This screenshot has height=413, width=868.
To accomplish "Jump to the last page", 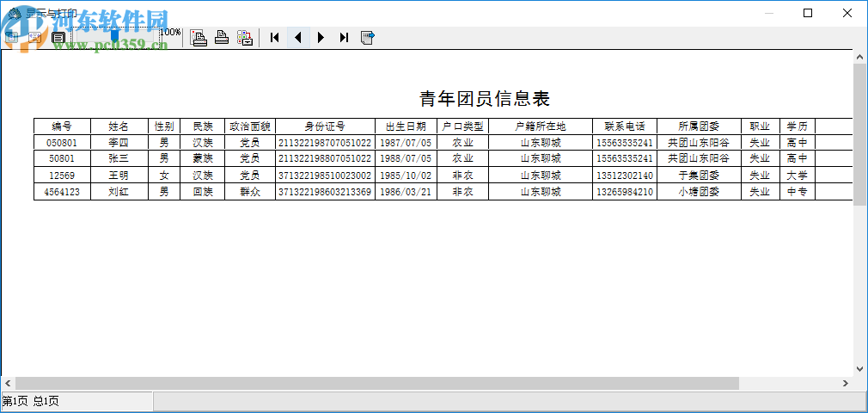I will pyautogui.click(x=344, y=37).
